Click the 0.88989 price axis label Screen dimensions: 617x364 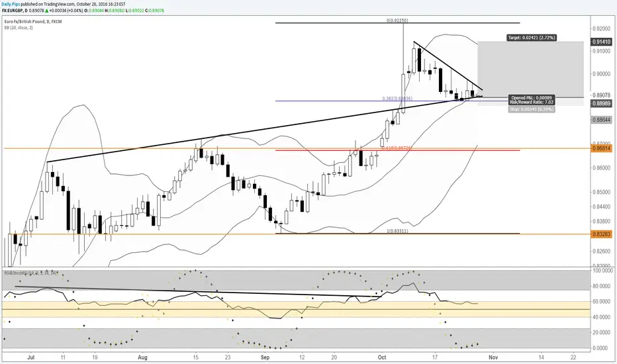click(601, 103)
